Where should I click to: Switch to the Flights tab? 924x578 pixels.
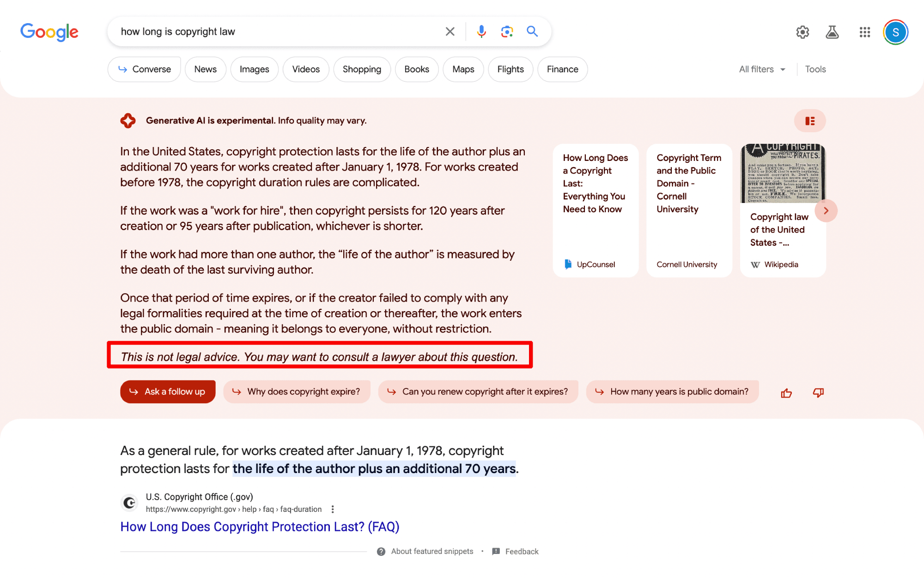(511, 69)
